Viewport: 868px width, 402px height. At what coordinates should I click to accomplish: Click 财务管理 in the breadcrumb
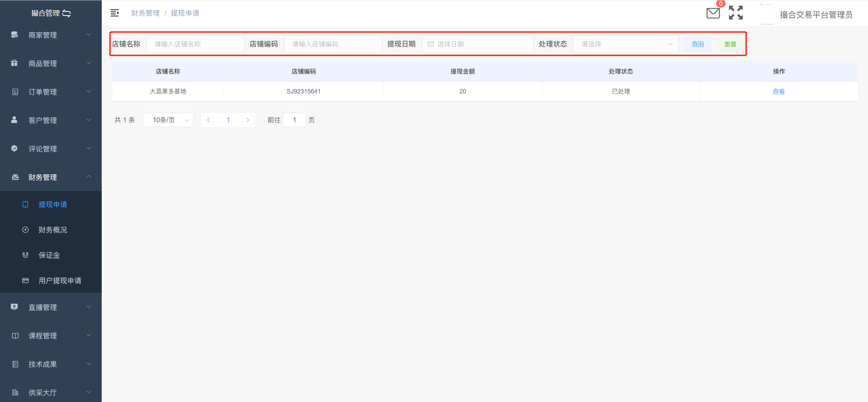point(145,13)
